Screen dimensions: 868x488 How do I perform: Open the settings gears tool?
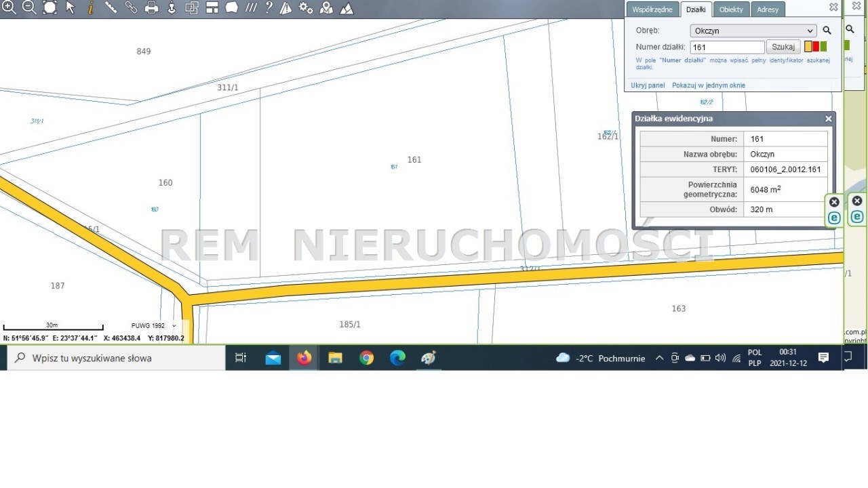pyautogui.click(x=306, y=7)
